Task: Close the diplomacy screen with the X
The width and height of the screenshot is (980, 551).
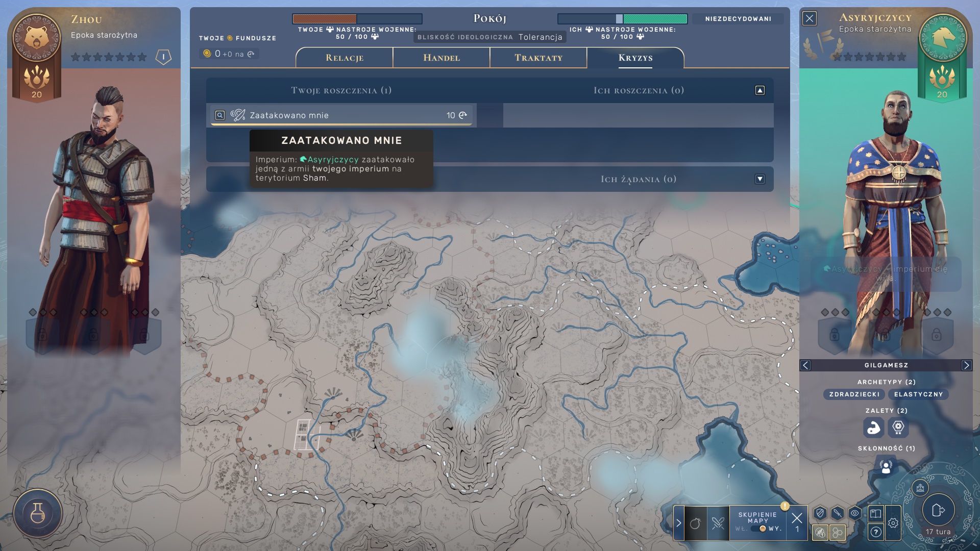Action: pos(810,19)
